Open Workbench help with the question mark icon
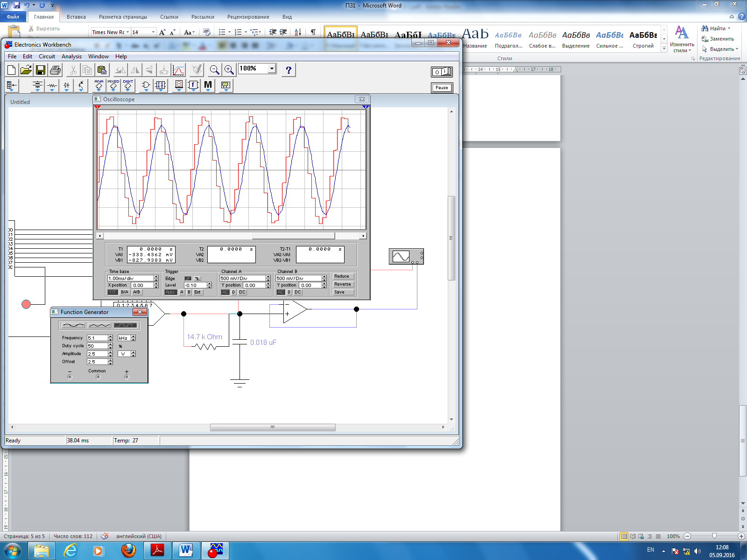 click(x=289, y=70)
